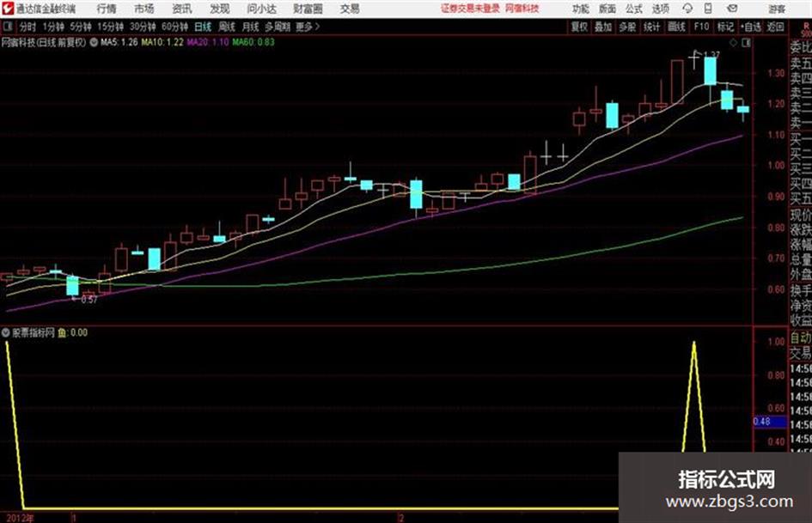Click the 2012年 date label on time axis

21,518
